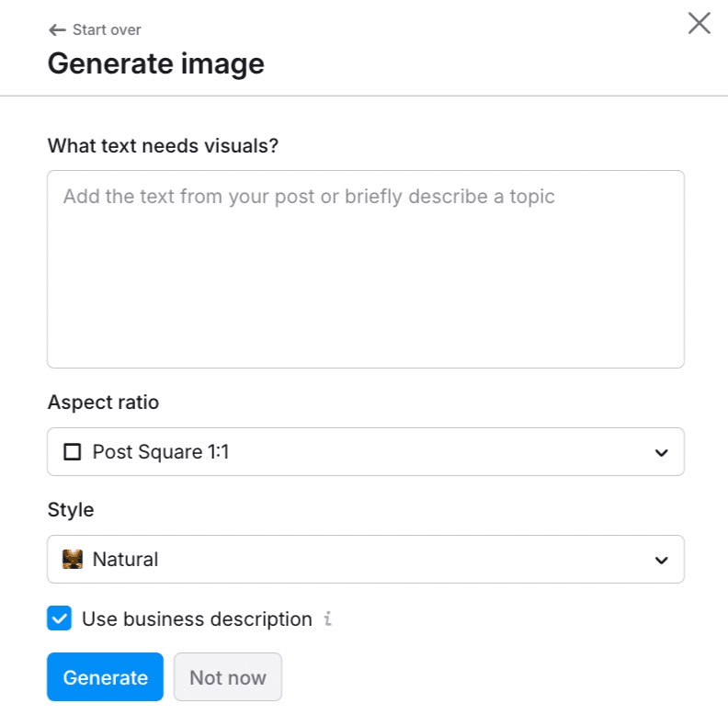Screen dimensions: 728x726
Task: Click the What text needs visuals label
Action: pyautogui.click(x=163, y=145)
